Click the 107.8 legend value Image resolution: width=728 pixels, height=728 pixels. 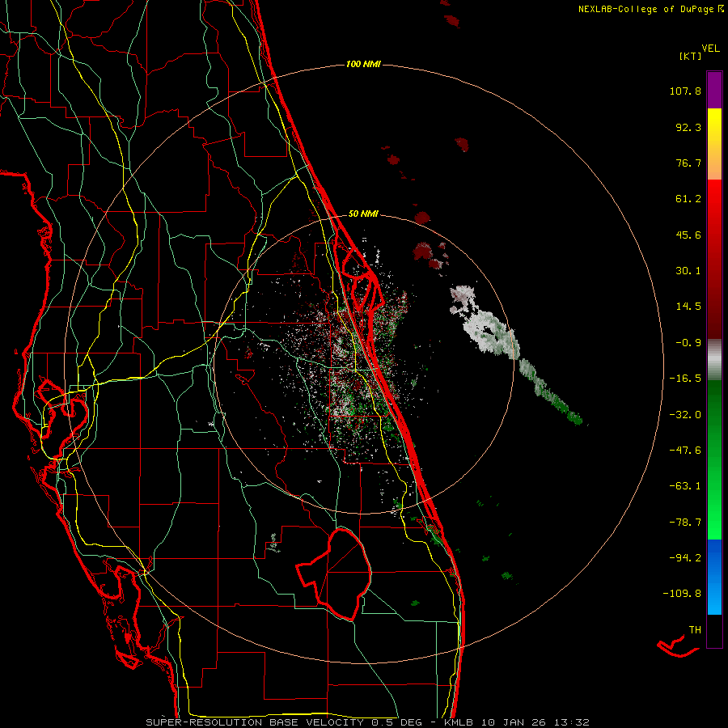[685, 91]
